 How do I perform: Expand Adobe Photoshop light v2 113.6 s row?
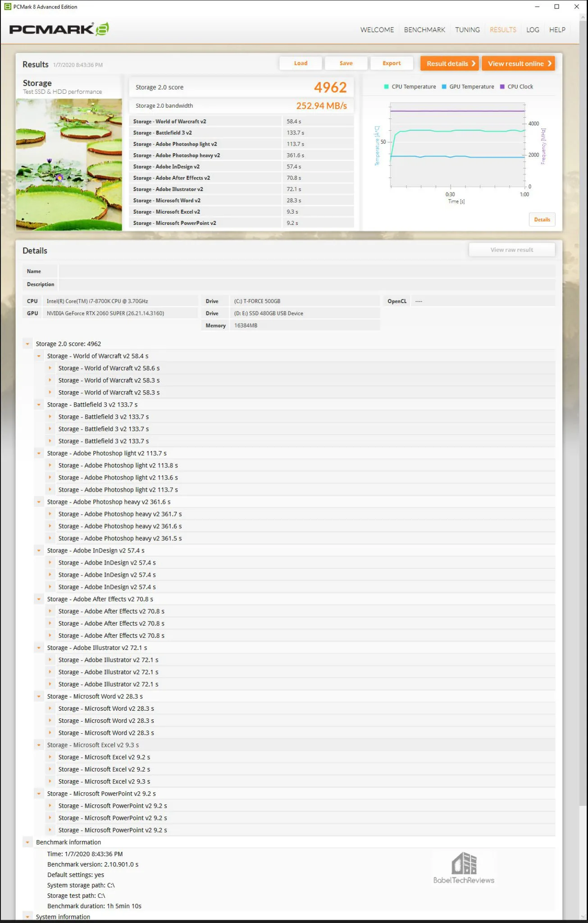click(x=50, y=478)
